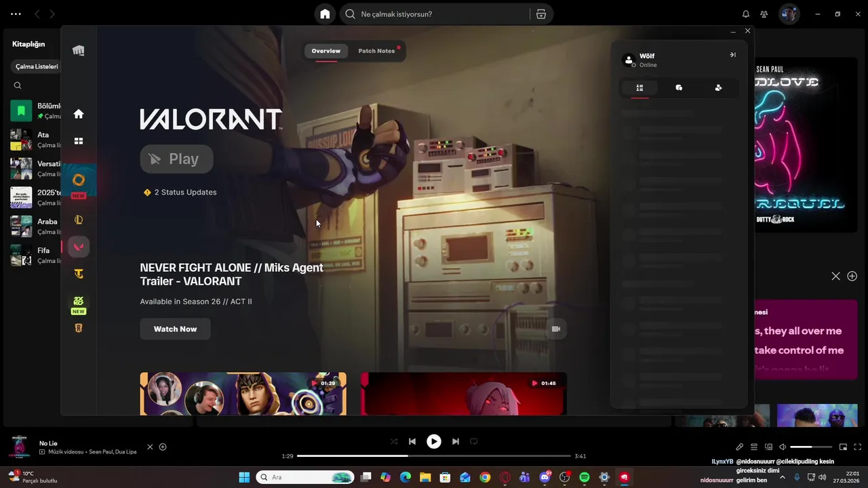Screen dimensions: 868x488
Task: Mute Spotify with the speaker icon
Action: pyautogui.click(x=783, y=447)
